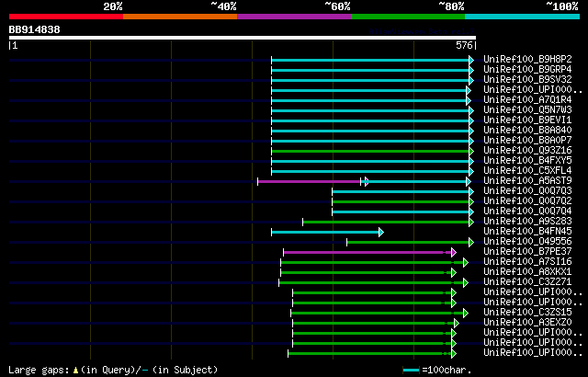Click the cyan 100char scale bar legend
This screenshot has height=377, width=588.
pyautogui.click(x=412, y=371)
